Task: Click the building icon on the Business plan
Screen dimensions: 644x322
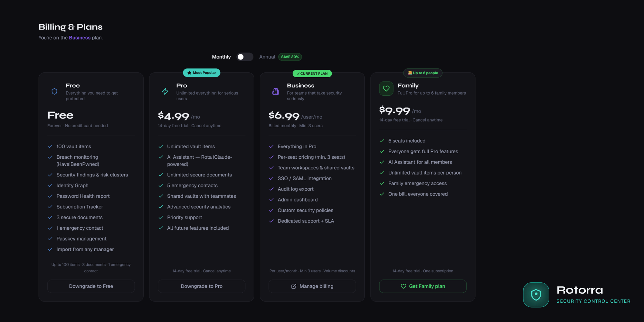Action: 276,91
